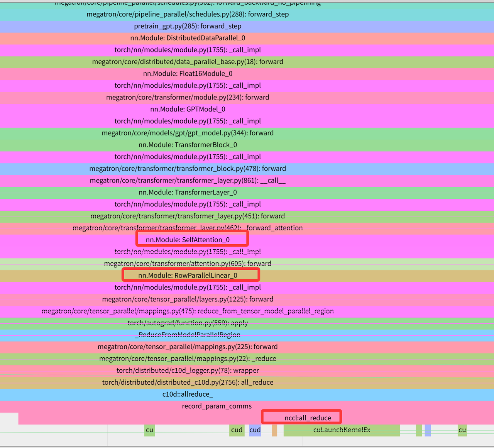Select the blue "cud" block in bottom row
Image resolution: width=494 pixels, height=448 pixels.
coord(255,430)
